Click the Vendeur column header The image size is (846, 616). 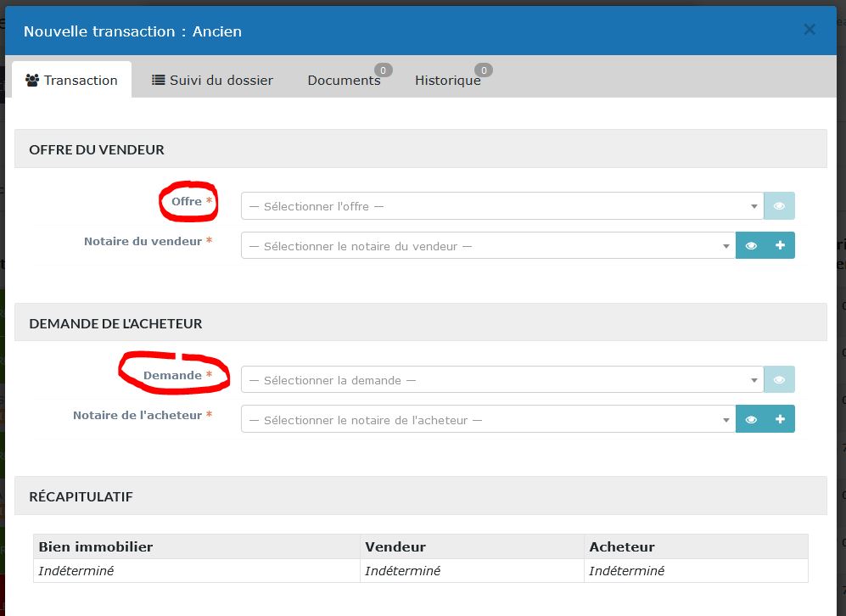coord(395,547)
